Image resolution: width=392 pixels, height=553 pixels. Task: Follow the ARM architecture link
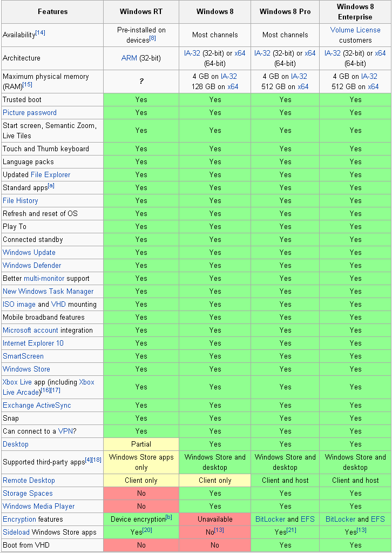coord(129,58)
